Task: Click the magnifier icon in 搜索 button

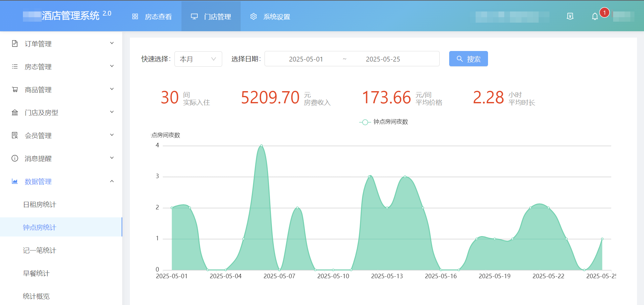Action: point(460,59)
